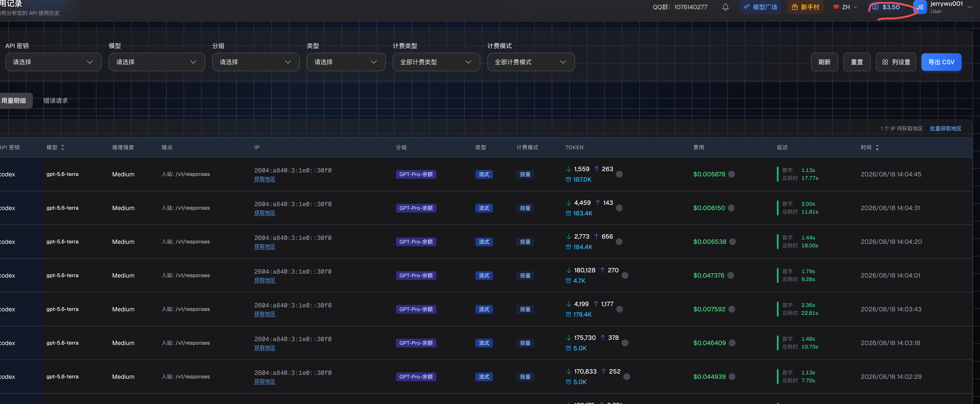Viewport: 980px width, 404px height.
Task: Open the 模型广场 model marketplace
Action: tap(760, 7)
